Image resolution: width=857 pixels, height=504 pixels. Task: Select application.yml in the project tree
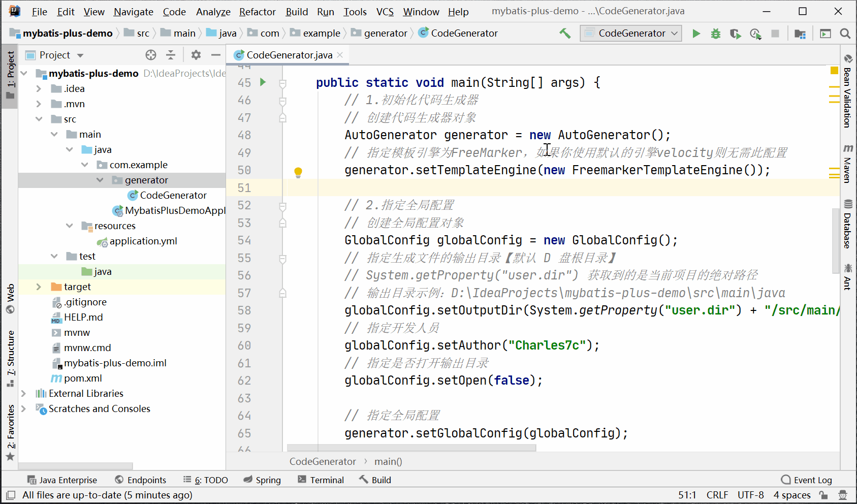click(x=143, y=241)
